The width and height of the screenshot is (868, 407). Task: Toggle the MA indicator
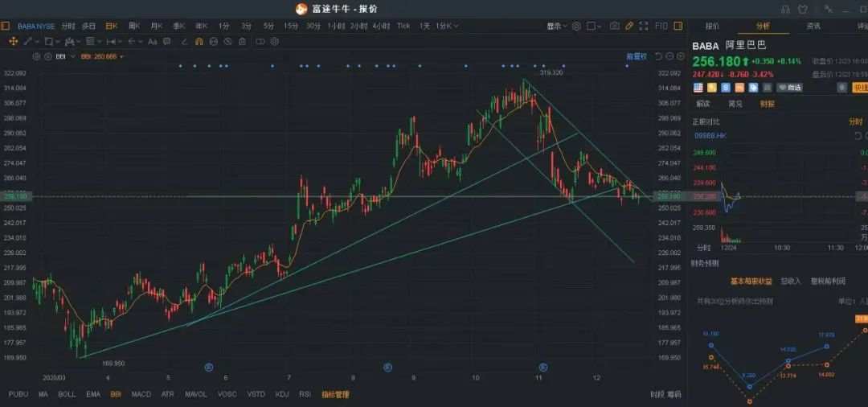point(43,394)
